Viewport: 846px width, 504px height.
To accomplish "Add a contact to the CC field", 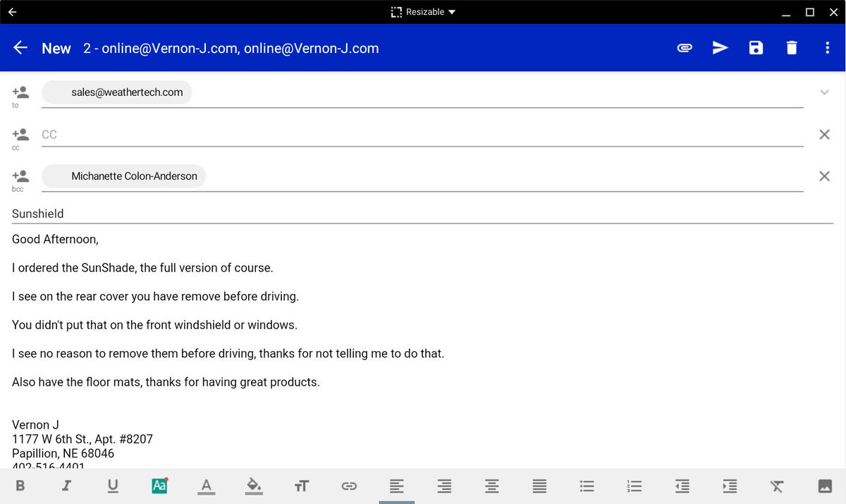I will (20, 134).
